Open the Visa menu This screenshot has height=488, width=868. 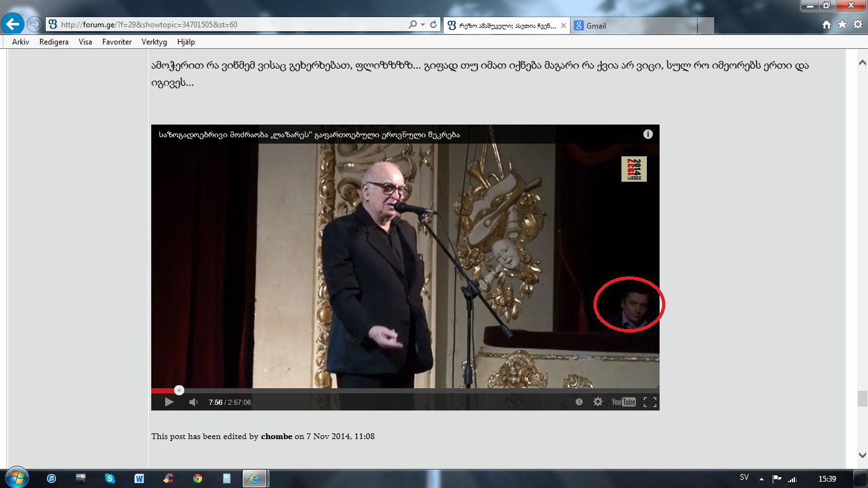[x=85, y=42]
